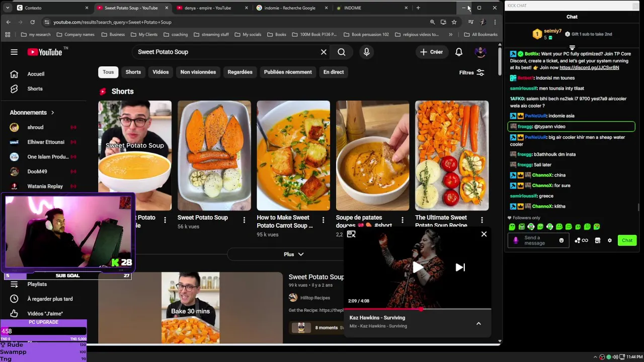Switch to the INDOMIE tab

click(372, 8)
